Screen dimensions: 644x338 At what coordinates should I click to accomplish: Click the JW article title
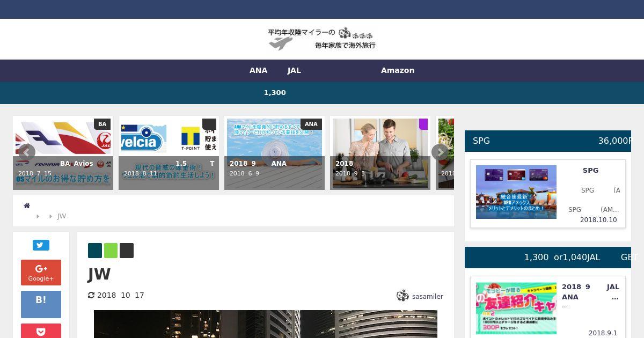coord(99,274)
